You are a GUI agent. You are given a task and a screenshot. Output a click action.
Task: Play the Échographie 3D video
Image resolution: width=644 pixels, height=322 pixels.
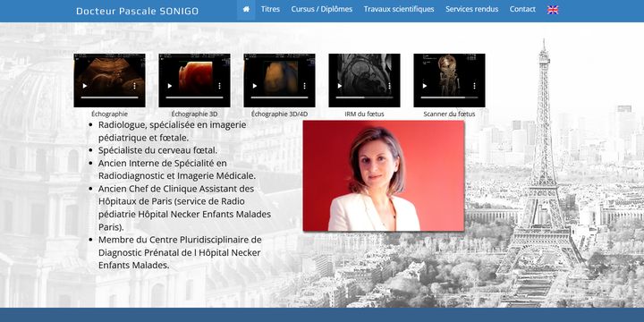[170, 86]
